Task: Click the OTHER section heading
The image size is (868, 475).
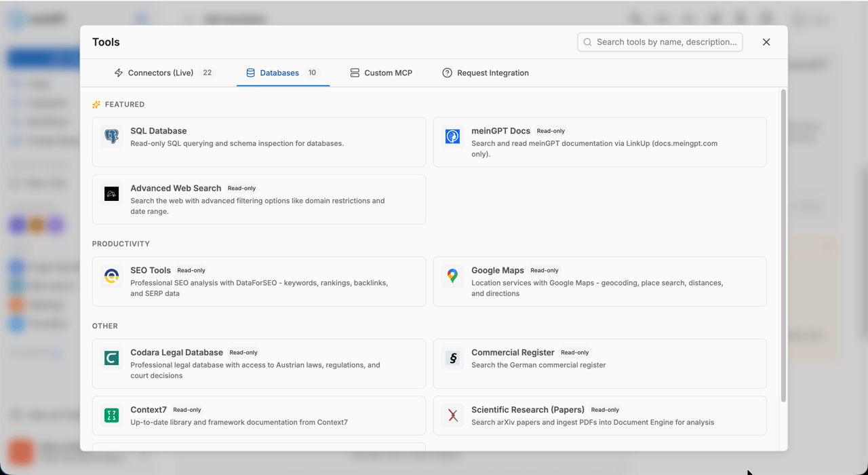Action: click(105, 326)
